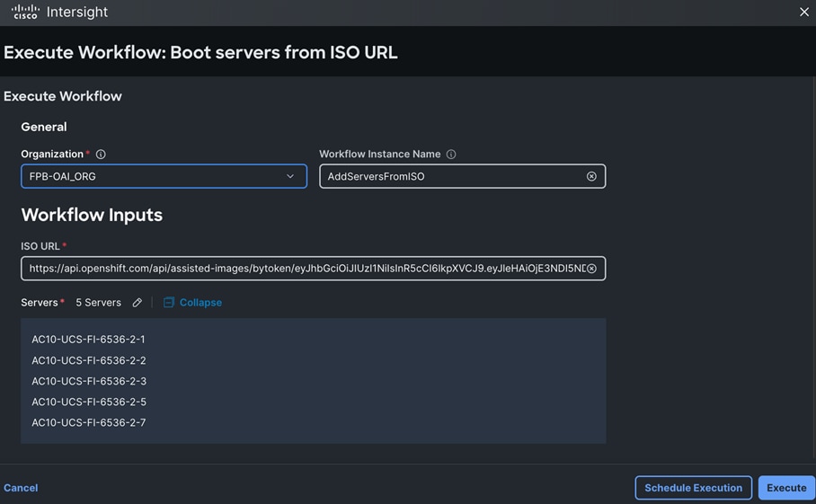Viewport: 816px width, 504px height.
Task: Select server AC10-UCS-FI-6536-2-7
Action: (89, 423)
